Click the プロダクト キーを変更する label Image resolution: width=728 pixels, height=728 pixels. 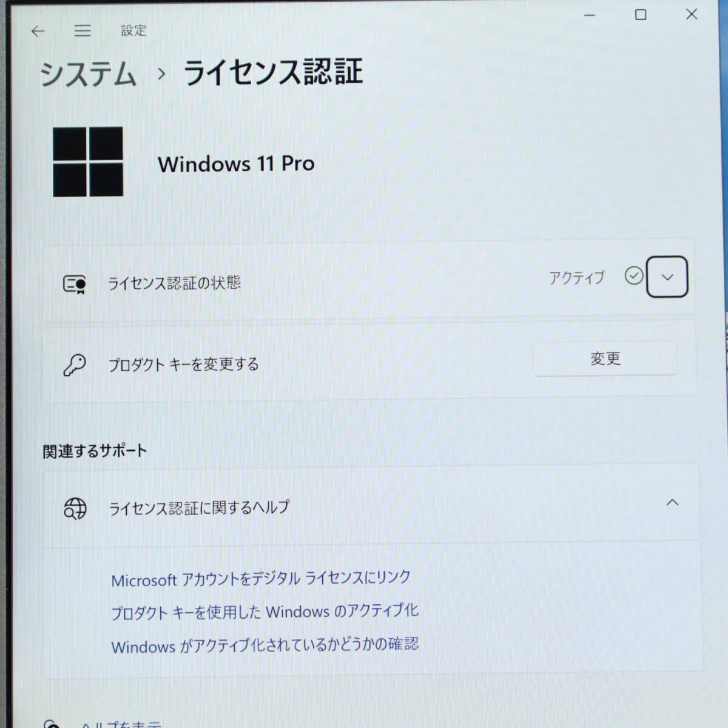(183, 365)
